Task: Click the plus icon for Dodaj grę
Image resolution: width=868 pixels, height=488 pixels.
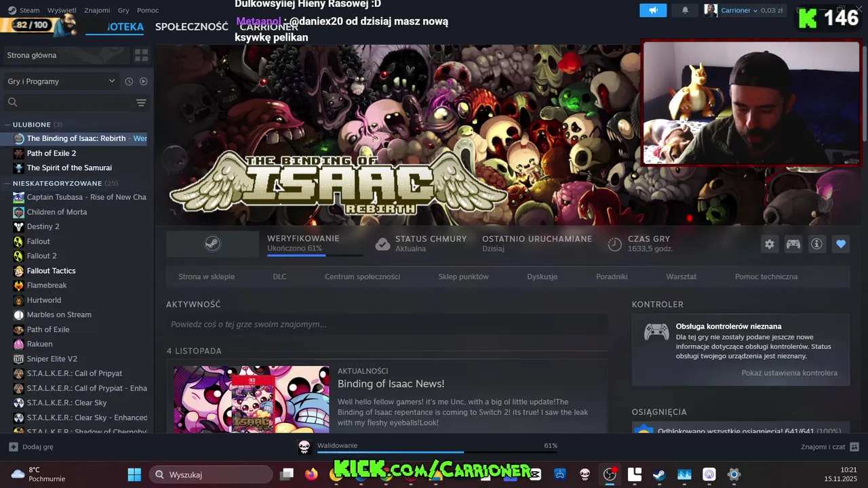Action: coord(13,447)
